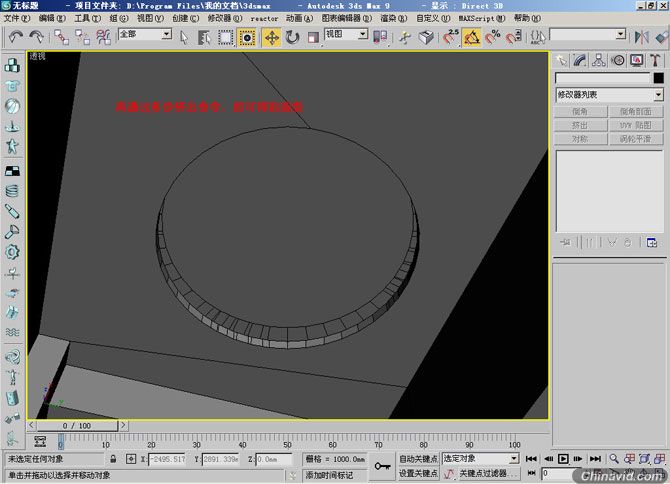Screen dimensions: 670x484
Task: Open the 工具 menu
Action: pyautogui.click(x=88, y=18)
